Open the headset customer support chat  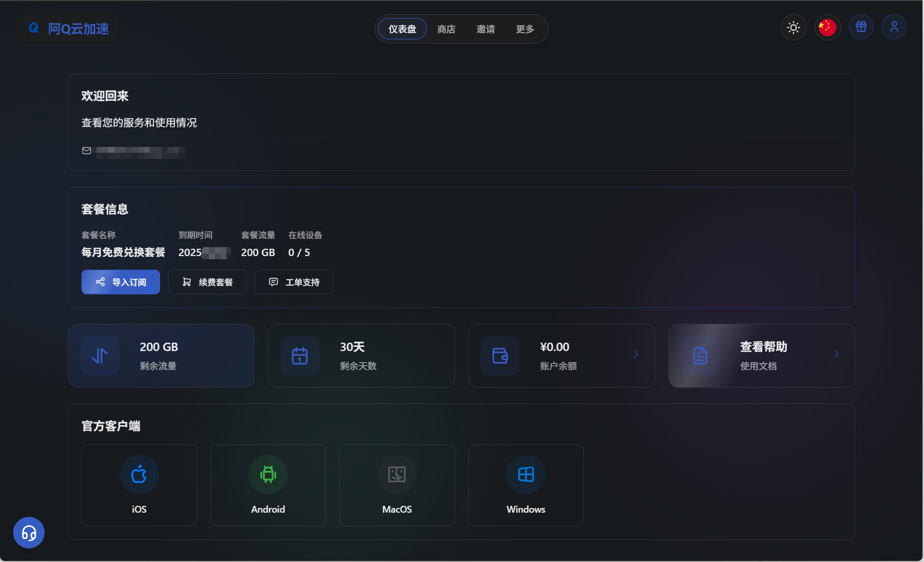pos(29,533)
